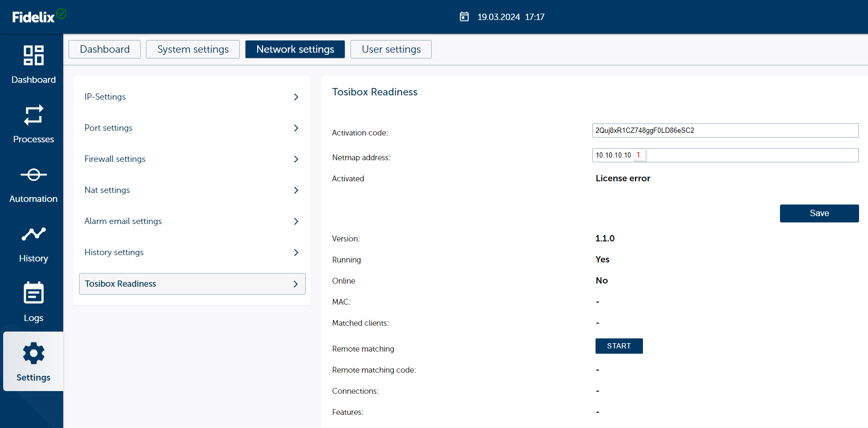Click the Features label
The height and width of the screenshot is (428, 868).
(348, 412)
